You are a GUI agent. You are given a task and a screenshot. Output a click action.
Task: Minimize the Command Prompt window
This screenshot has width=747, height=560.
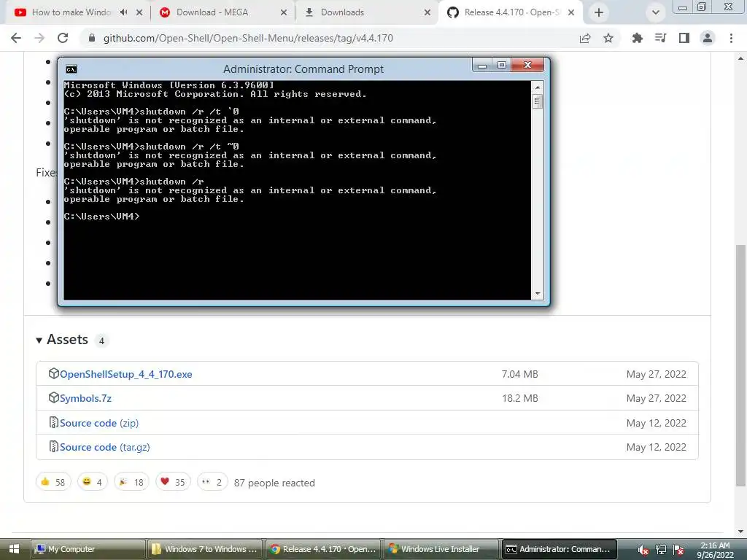pos(482,65)
